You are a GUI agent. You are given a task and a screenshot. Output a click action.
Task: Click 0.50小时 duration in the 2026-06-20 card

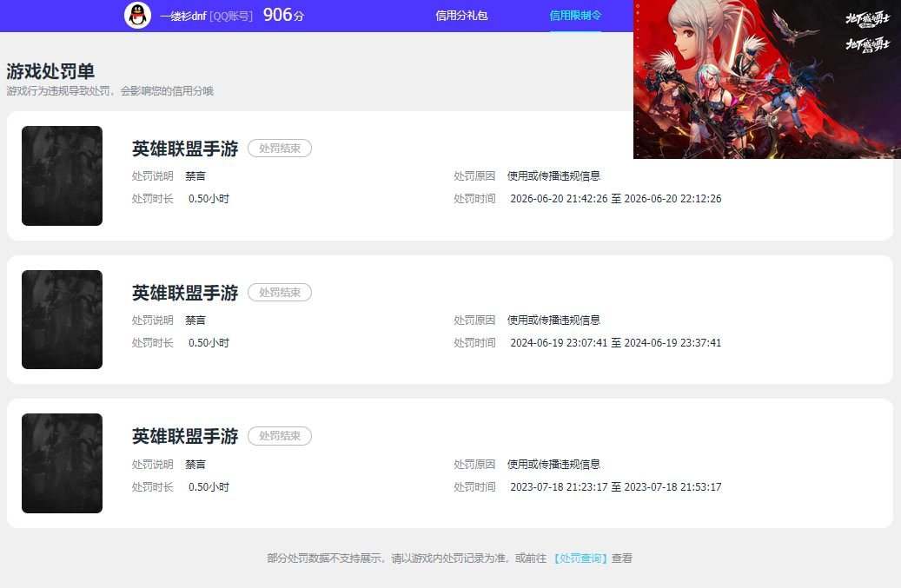tap(209, 199)
